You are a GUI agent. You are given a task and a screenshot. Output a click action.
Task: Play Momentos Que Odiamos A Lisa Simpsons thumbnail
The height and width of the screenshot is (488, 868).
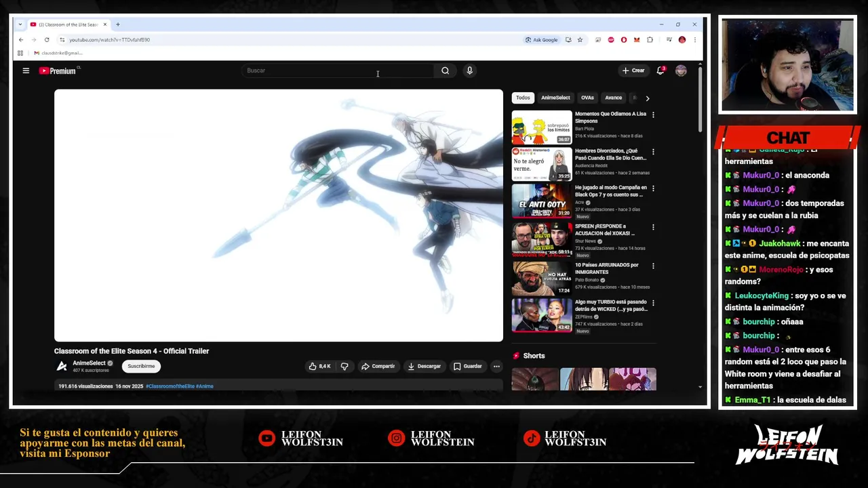point(542,127)
